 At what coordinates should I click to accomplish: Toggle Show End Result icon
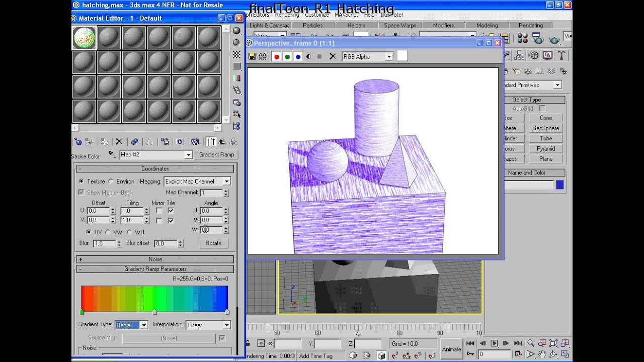click(211, 142)
